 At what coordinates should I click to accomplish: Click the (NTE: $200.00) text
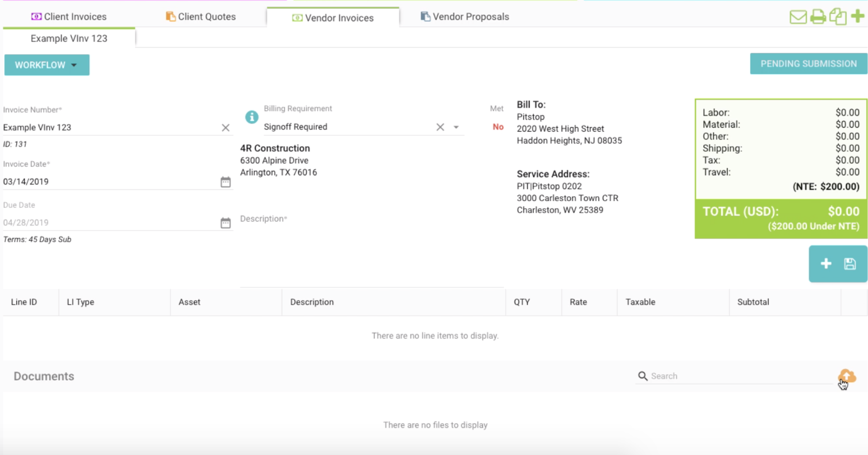tap(826, 187)
